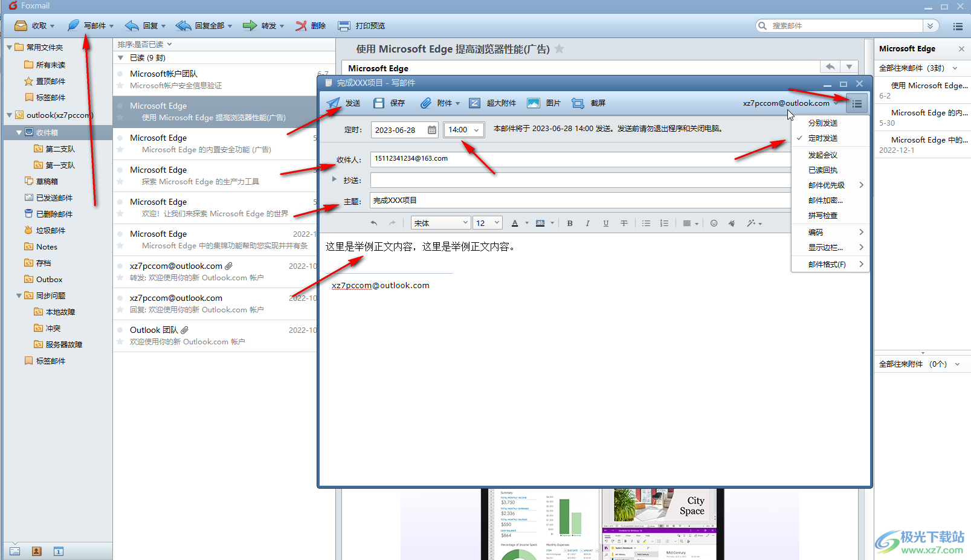Star the Microsoft帐户团队 email
The width and height of the screenshot is (971, 560).
[x=120, y=86]
